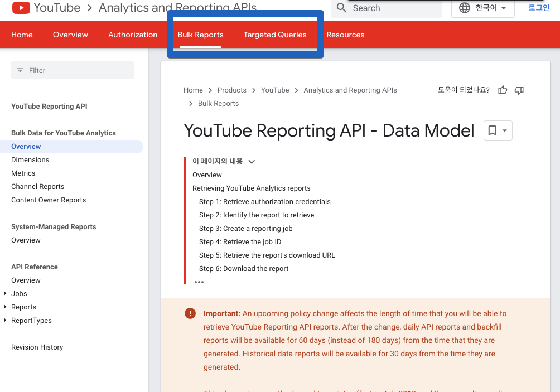The image size is (560, 392).
Task: Open Content Owner Reports in the sidebar
Action: click(x=49, y=200)
